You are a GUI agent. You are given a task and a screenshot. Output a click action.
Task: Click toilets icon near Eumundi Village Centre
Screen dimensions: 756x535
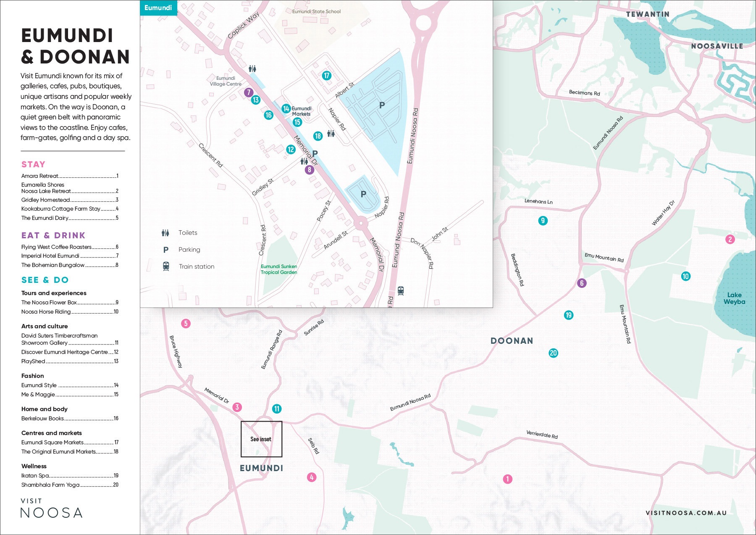coord(252,69)
